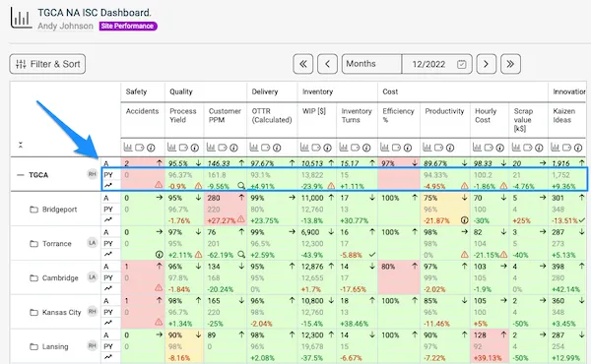Open chart icon under Process Yield column

(171, 148)
